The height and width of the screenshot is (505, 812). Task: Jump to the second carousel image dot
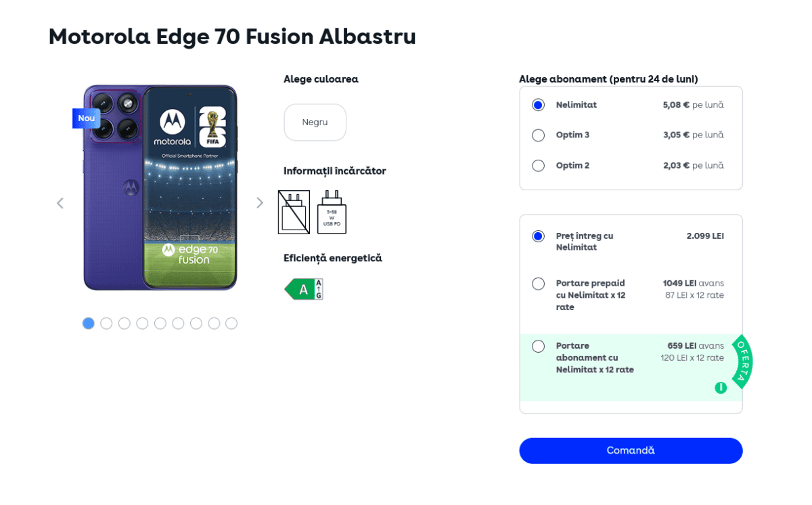click(106, 324)
